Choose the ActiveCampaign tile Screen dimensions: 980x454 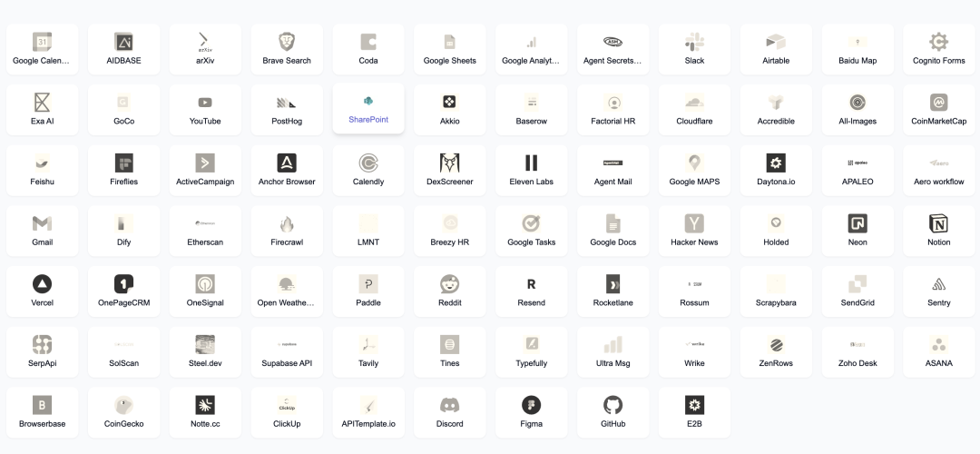click(x=205, y=171)
